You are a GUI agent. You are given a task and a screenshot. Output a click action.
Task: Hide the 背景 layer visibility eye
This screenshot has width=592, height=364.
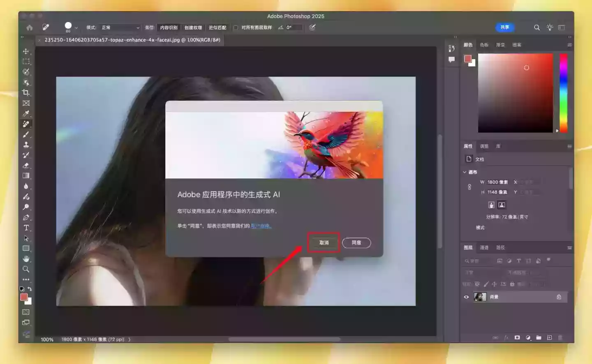tap(466, 297)
